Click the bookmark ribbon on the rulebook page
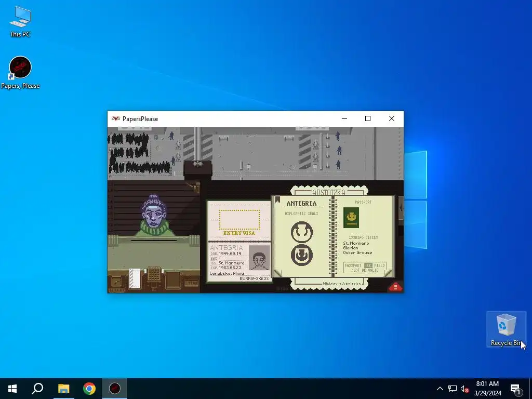This screenshot has height=399, width=532. tap(277, 199)
